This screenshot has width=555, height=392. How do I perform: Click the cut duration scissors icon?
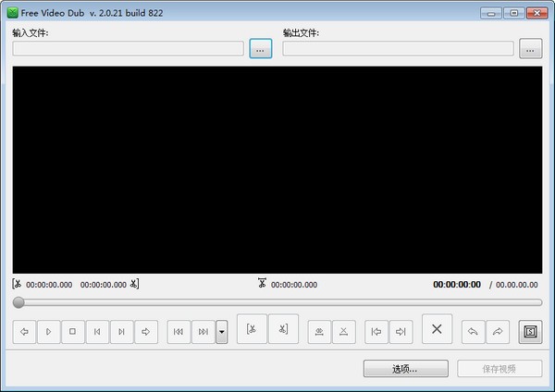(x=262, y=283)
